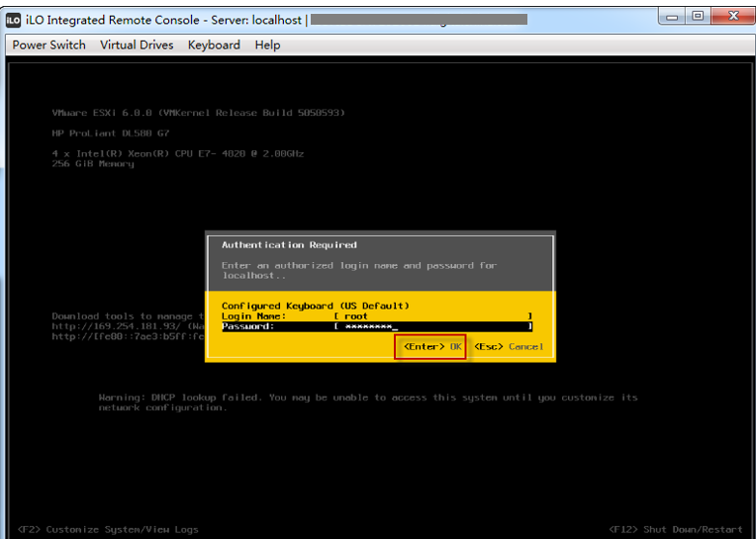Open the Keyboard menu
The height and width of the screenshot is (539, 756).
[x=214, y=45]
